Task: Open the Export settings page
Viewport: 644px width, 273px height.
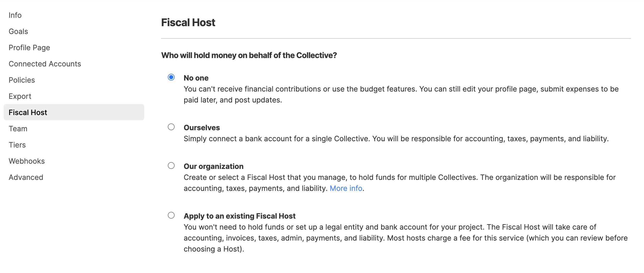Action: tap(20, 96)
